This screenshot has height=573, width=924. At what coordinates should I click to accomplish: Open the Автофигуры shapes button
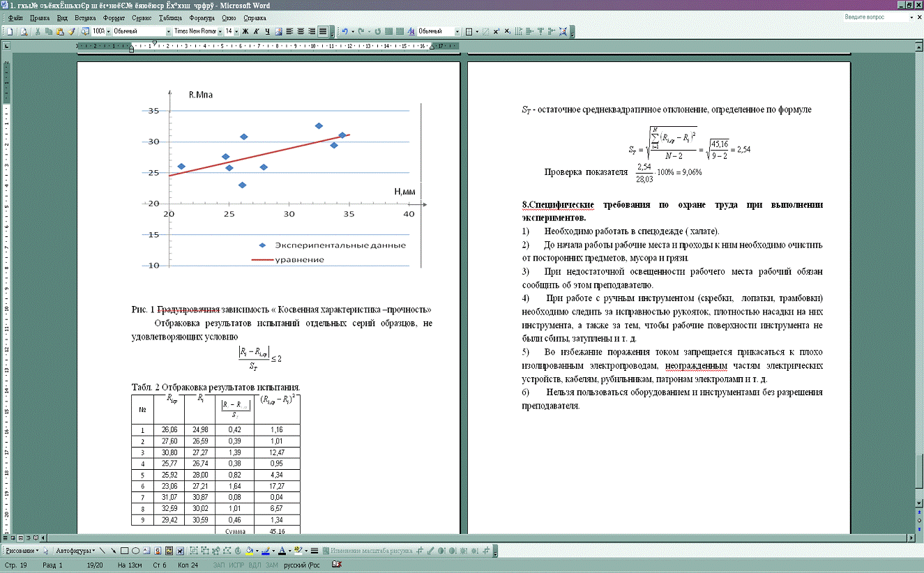(73, 551)
